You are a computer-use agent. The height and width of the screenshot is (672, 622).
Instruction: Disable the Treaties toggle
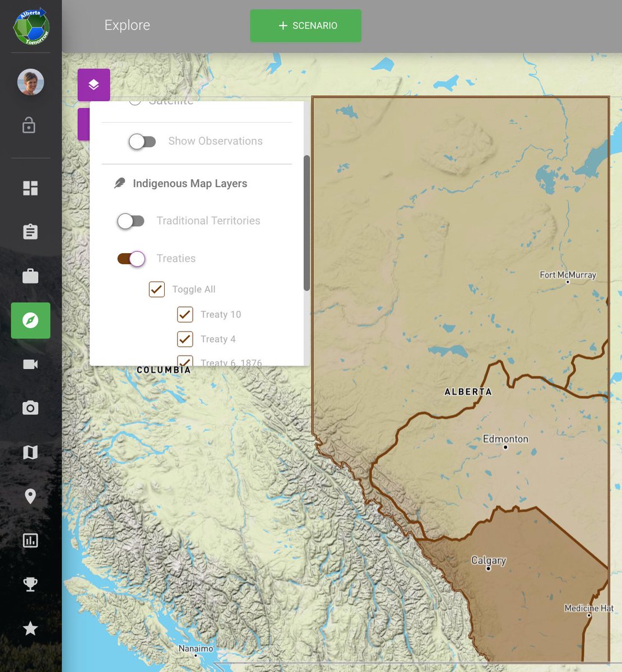click(132, 259)
